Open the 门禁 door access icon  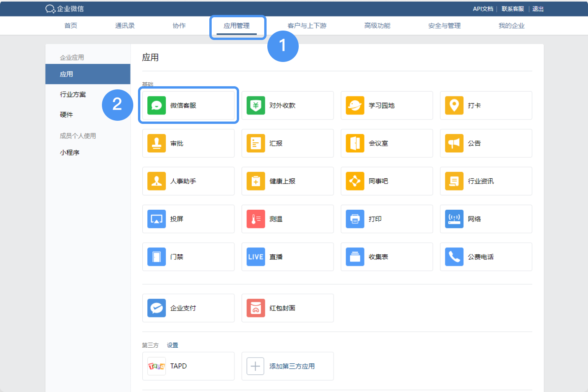tap(156, 257)
